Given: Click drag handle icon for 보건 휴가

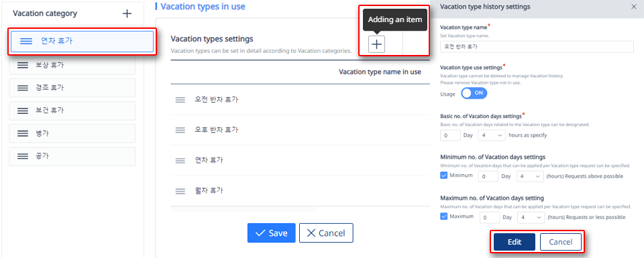Looking at the screenshot, I should tap(23, 111).
